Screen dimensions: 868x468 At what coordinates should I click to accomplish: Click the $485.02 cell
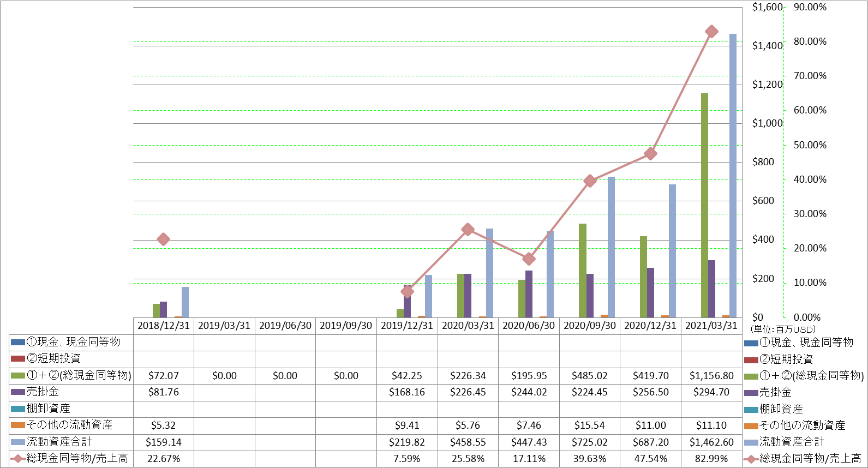coord(590,376)
